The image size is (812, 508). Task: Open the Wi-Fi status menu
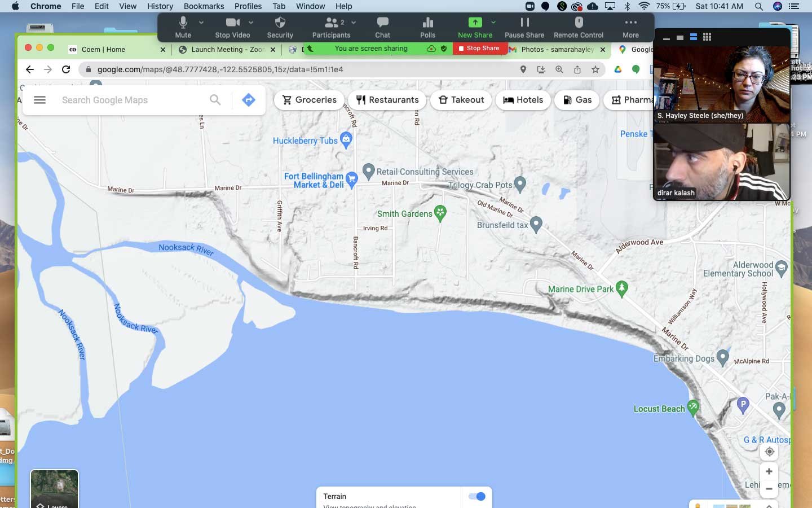click(644, 6)
